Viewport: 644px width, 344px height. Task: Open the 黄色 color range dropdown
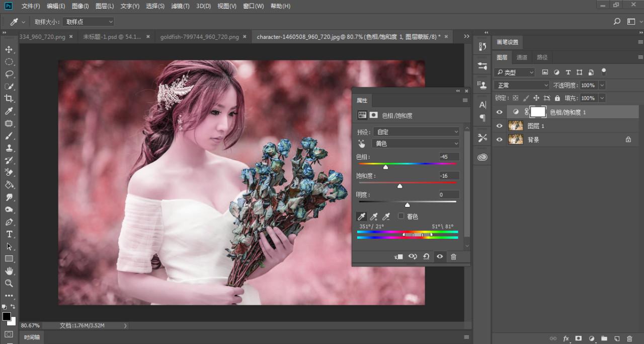pos(416,144)
